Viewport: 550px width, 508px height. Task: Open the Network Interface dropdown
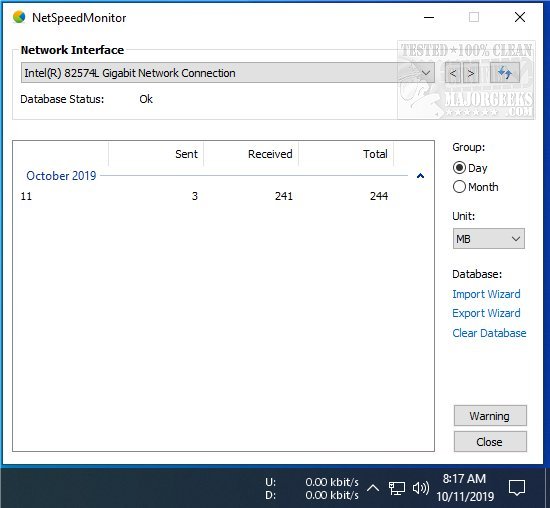coord(228,73)
